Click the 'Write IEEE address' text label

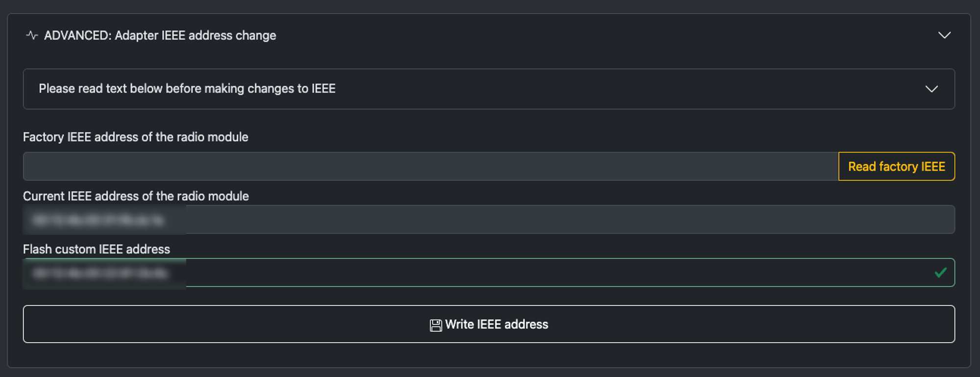pyautogui.click(x=496, y=324)
